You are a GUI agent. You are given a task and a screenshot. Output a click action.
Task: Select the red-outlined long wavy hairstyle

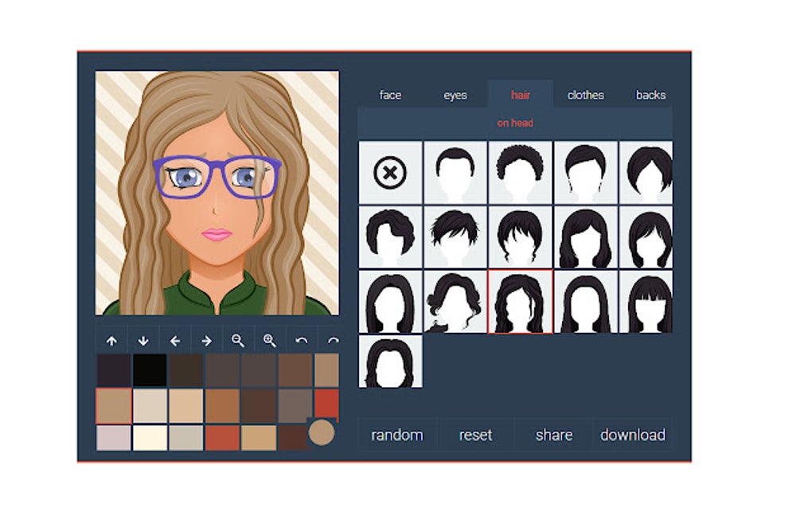[520, 302]
